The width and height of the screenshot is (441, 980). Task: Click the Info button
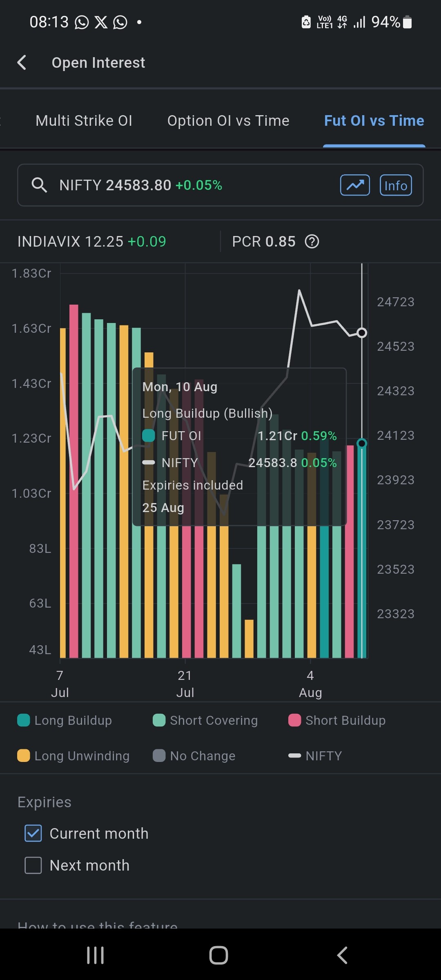[x=396, y=185]
